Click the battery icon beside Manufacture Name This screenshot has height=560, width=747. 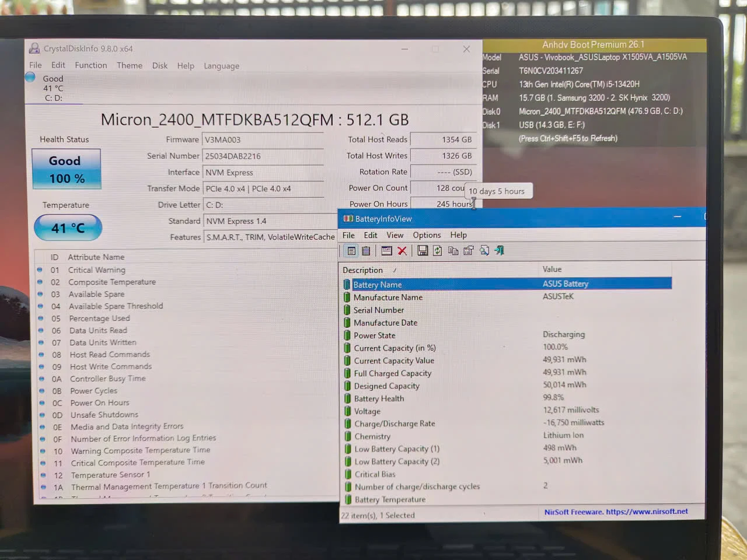point(347,297)
